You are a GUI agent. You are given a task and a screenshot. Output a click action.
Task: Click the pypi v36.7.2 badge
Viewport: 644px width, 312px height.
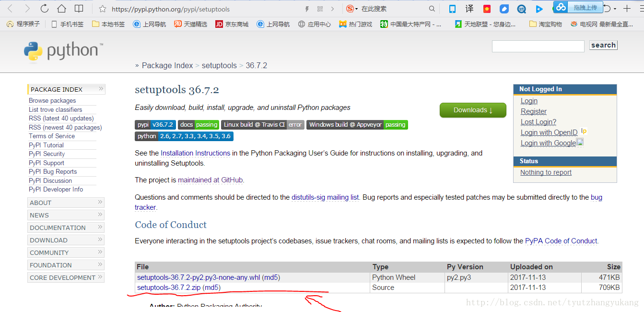[x=155, y=124]
